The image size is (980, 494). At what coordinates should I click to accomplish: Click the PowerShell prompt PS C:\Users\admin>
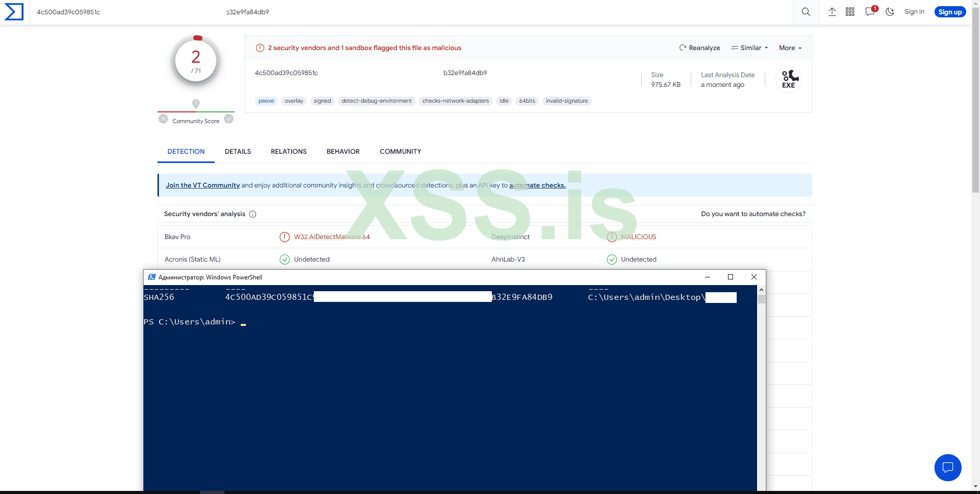point(190,322)
